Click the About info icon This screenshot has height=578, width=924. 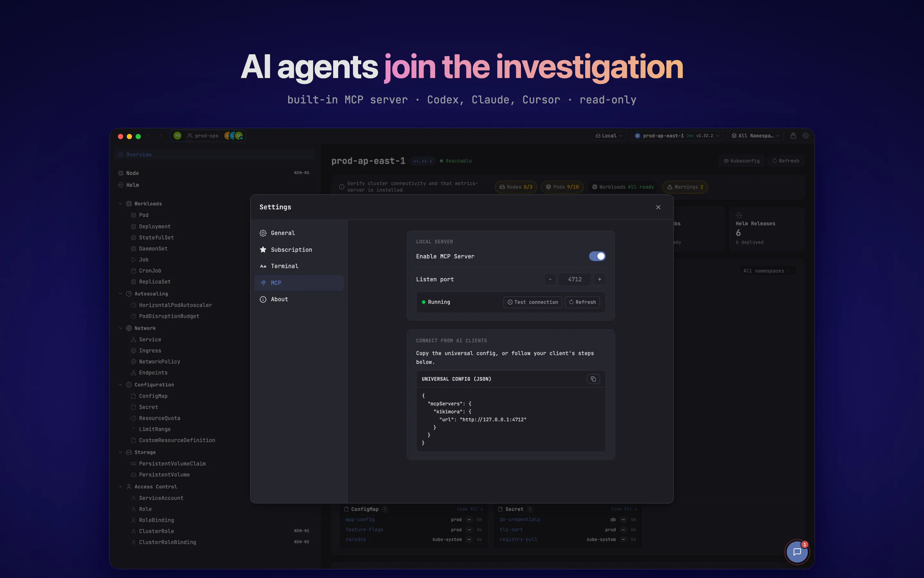(x=263, y=299)
